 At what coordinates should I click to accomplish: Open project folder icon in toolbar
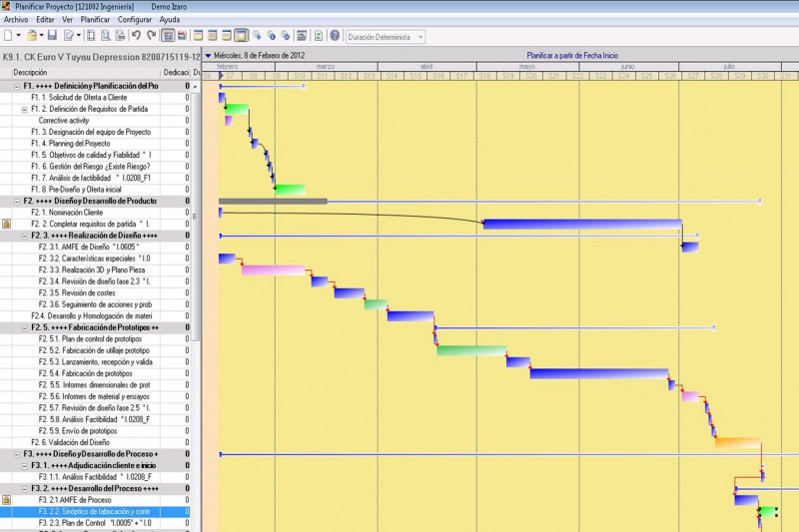pos(32,36)
